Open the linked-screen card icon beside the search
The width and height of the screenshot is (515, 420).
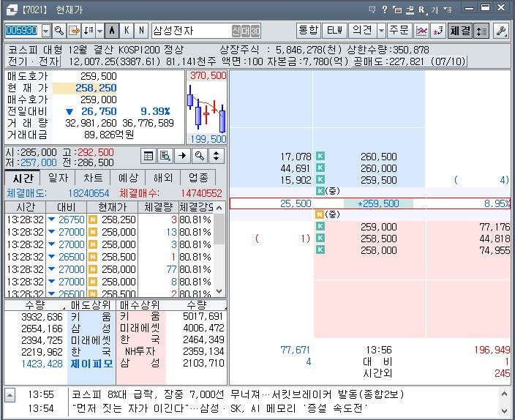click(x=74, y=31)
